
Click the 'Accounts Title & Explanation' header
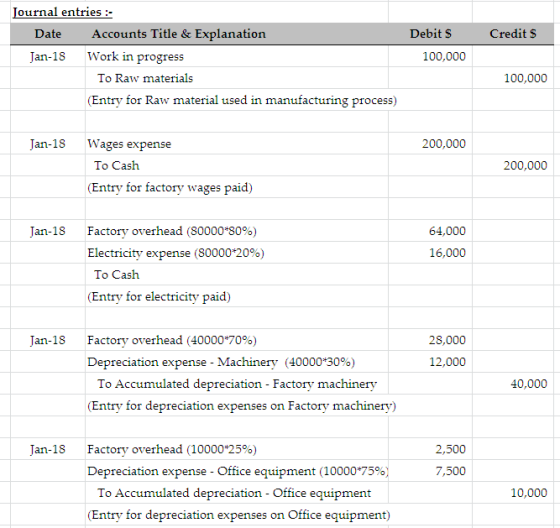(179, 34)
